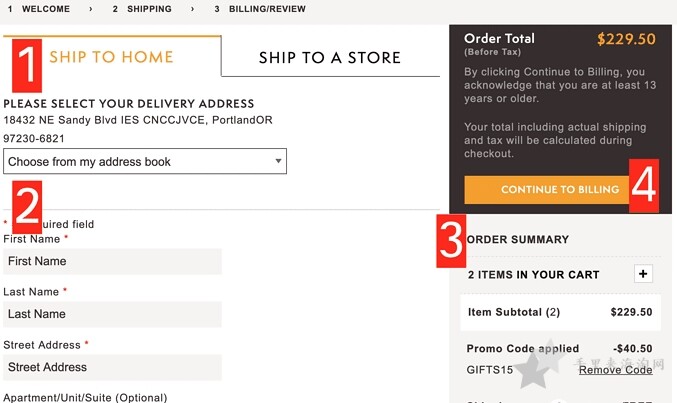677x403 pixels.
Task: Switch to the Ship To A Store tab
Action: 330,58
